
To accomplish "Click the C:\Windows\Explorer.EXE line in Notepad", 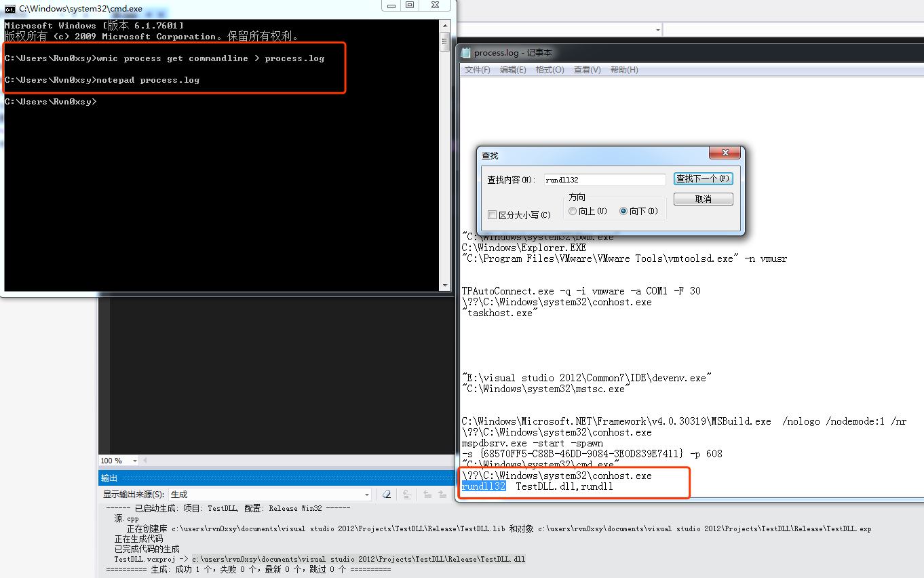I will pyautogui.click(x=524, y=248).
